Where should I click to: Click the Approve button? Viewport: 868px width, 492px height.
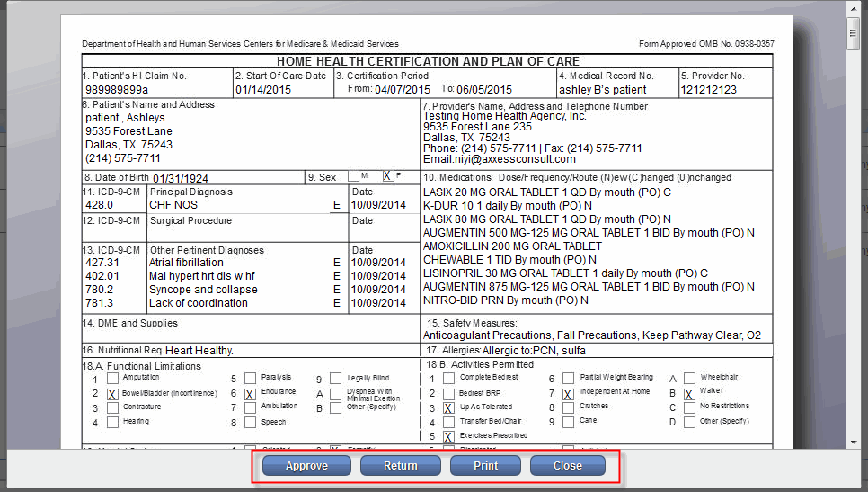(306, 466)
